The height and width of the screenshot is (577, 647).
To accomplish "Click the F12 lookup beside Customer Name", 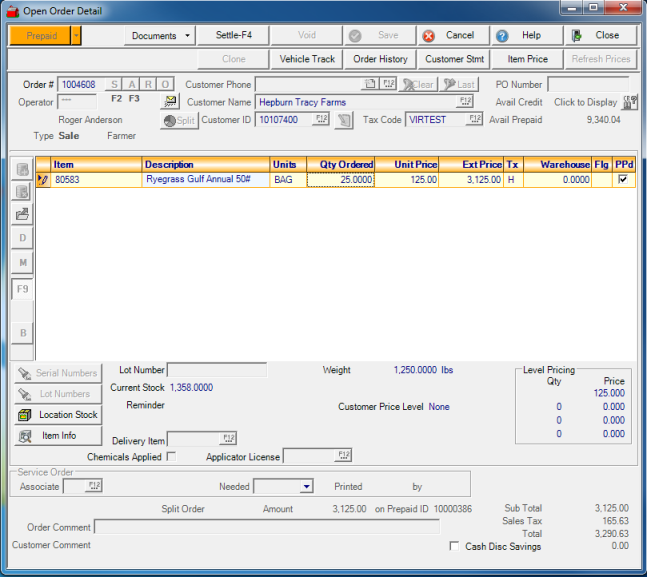I will pyautogui.click(x=465, y=102).
